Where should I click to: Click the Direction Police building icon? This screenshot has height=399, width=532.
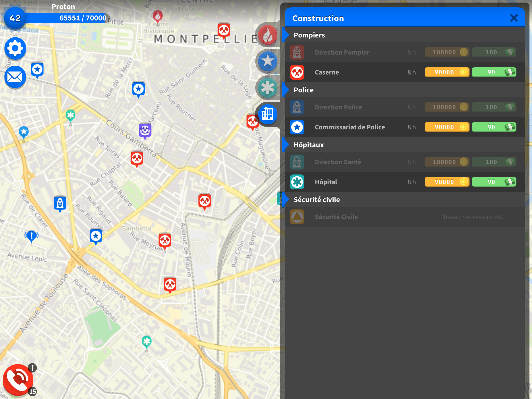tap(297, 107)
